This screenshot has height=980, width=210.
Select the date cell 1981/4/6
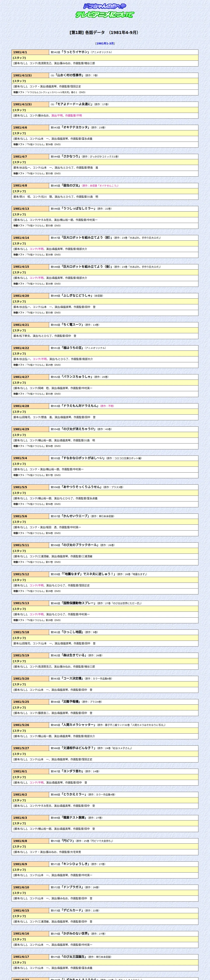30,127
